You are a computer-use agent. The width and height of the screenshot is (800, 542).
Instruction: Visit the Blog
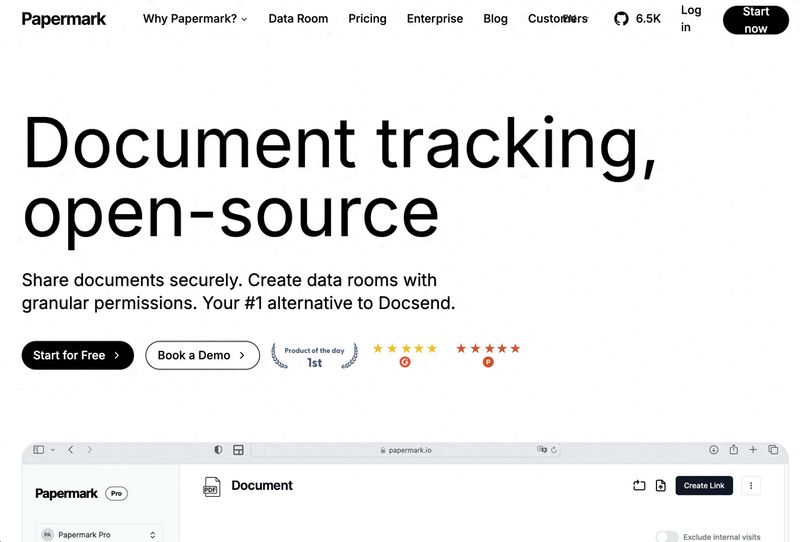coord(495,19)
